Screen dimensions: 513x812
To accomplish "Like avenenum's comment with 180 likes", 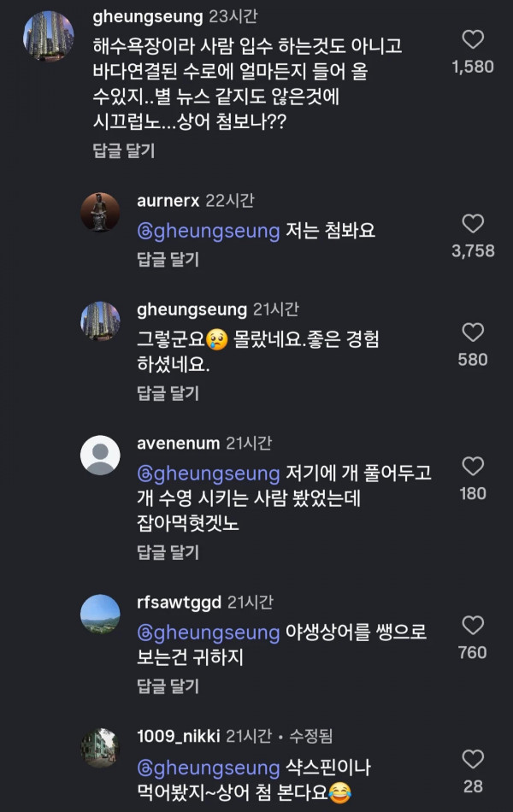I will (x=473, y=466).
